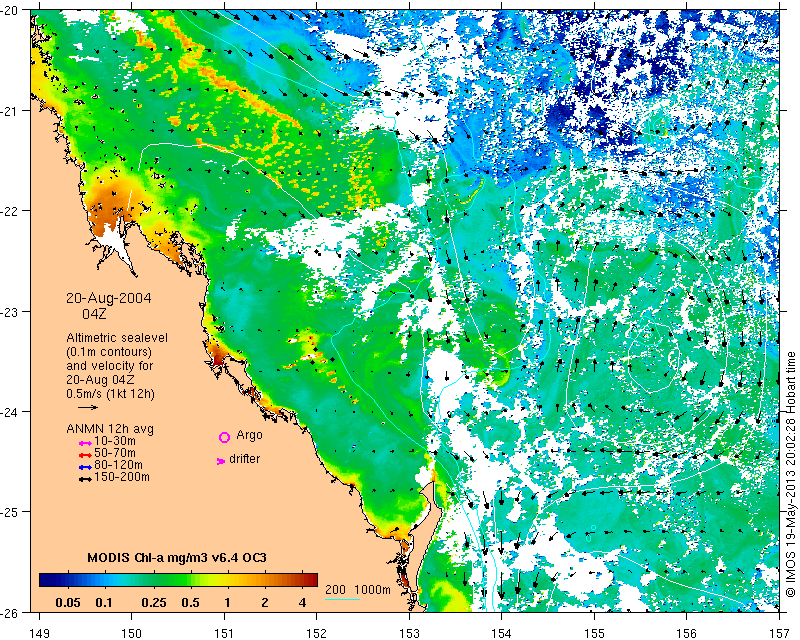This screenshot has width=800, height=640.
Task: Click the date label 20-Aug-2004
Action: coord(109,298)
